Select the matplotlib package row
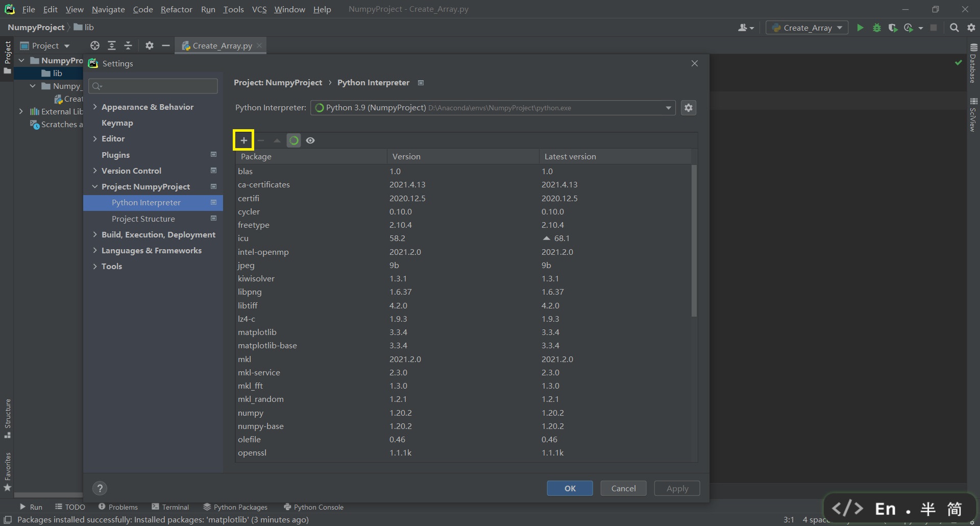The width and height of the screenshot is (980, 526). tap(463, 332)
